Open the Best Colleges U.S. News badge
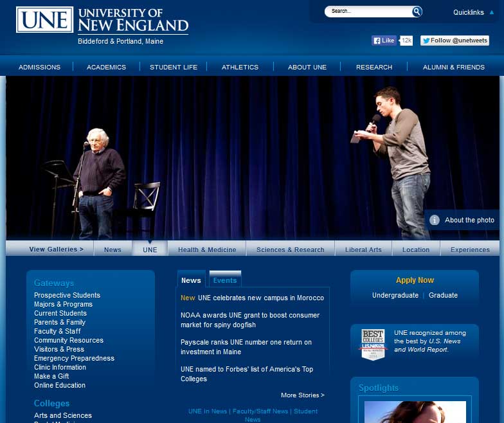The width and height of the screenshot is (504, 423). coord(373,345)
